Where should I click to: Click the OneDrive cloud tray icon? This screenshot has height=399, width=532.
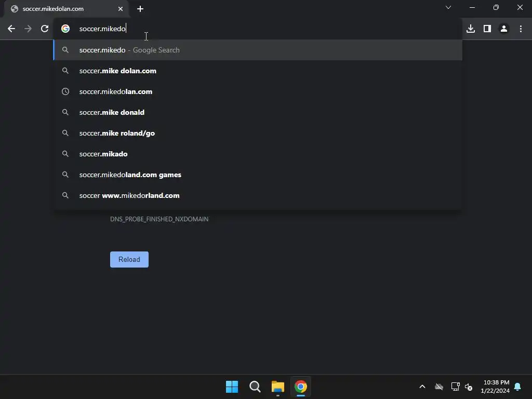[439, 387]
